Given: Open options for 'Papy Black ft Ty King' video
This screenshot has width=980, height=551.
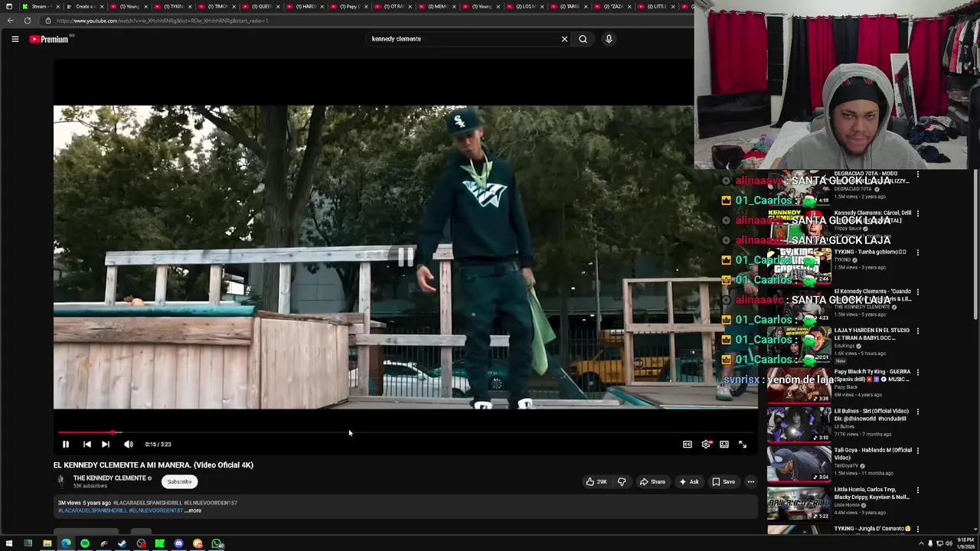Looking at the screenshot, I should pyautogui.click(x=918, y=372).
